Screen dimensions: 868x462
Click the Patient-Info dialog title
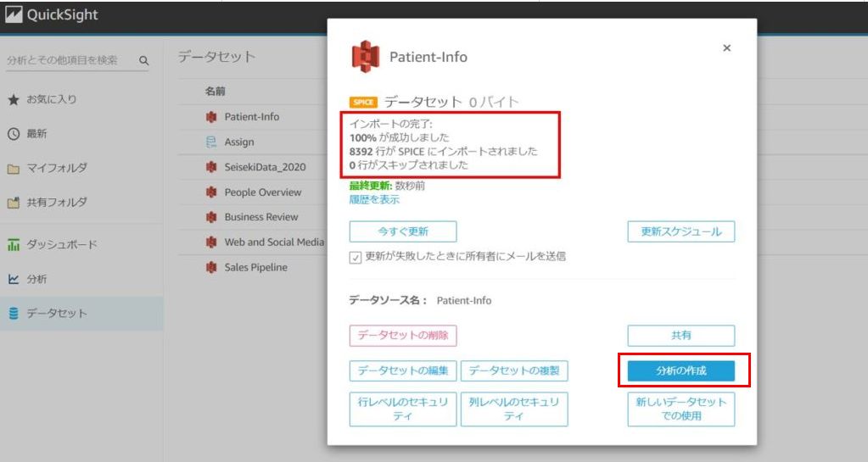(428, 57)
